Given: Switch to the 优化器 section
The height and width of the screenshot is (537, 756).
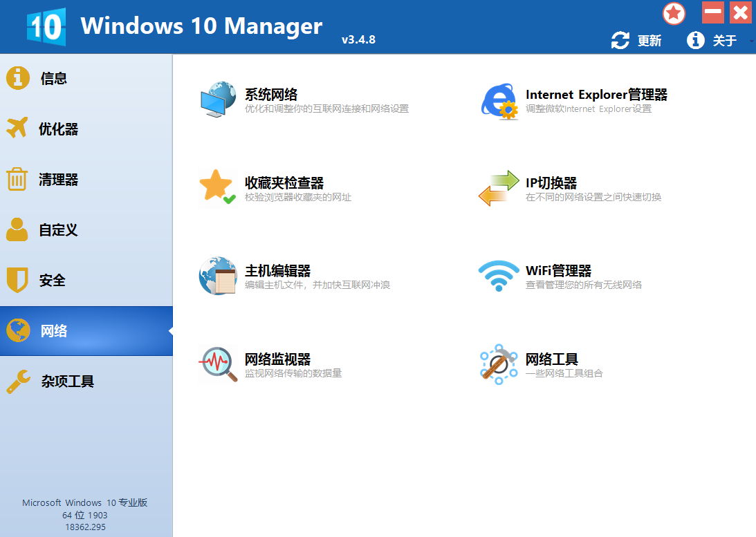Looking at the screenshot, I should pos(58,129).
